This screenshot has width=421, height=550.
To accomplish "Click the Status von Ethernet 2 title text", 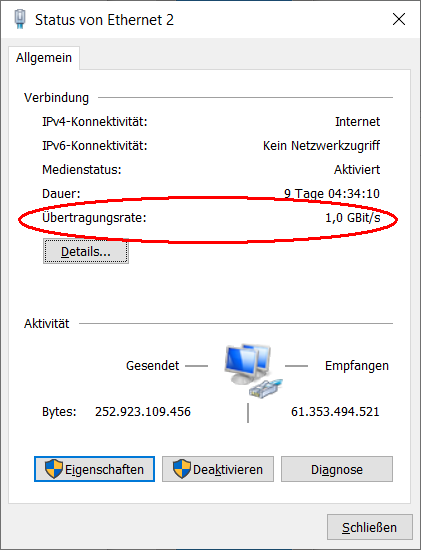I will click(104, 20).
